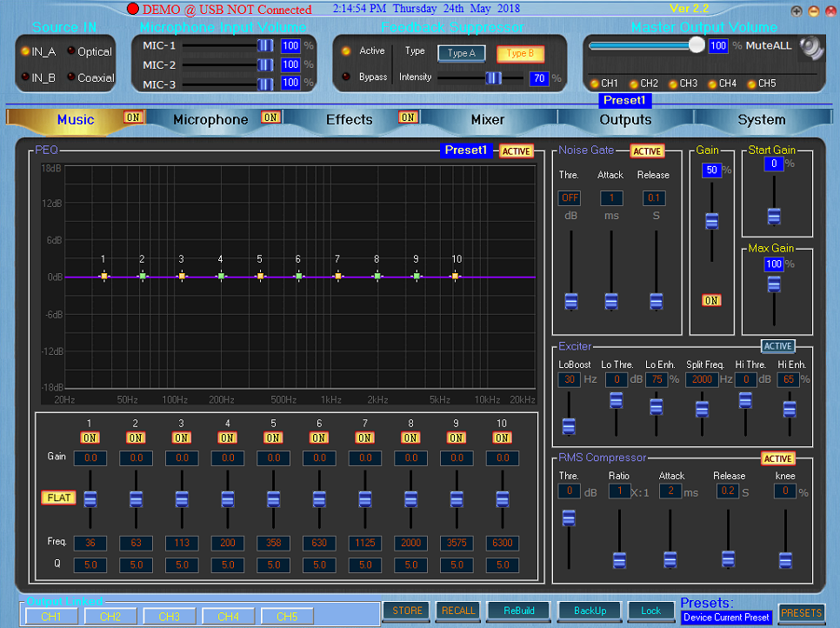Click Master Output Volume slider knob

click(x=697, y=45)
